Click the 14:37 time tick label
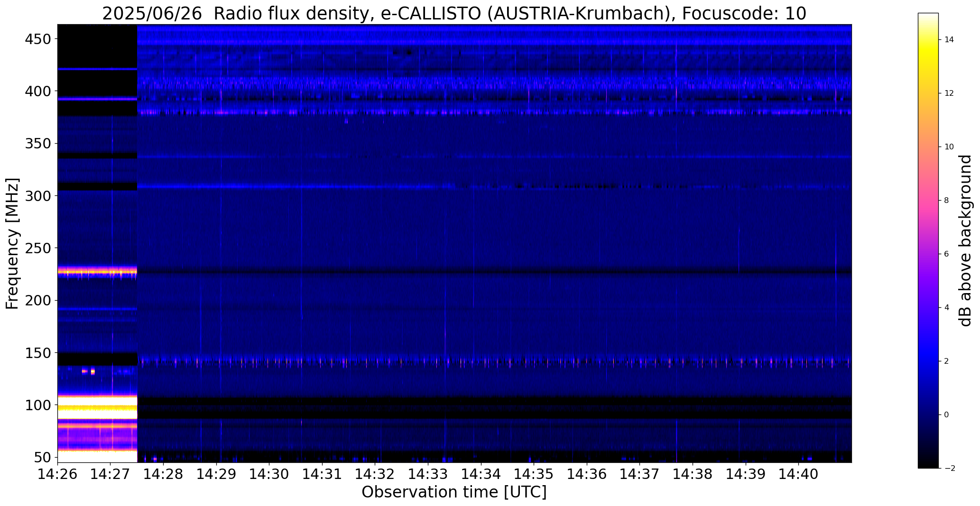The image size is (980, 506). [x=640, y=474]
